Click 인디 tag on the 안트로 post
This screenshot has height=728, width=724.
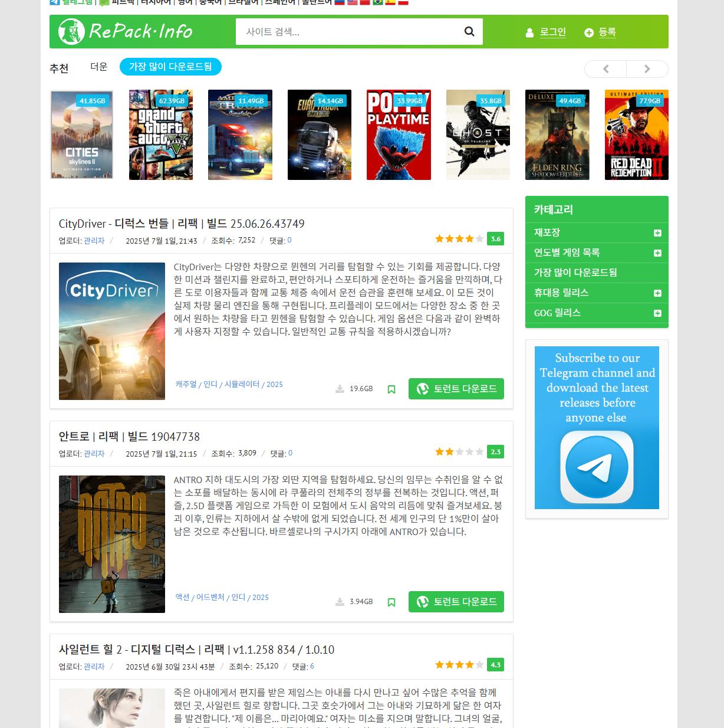238,597
